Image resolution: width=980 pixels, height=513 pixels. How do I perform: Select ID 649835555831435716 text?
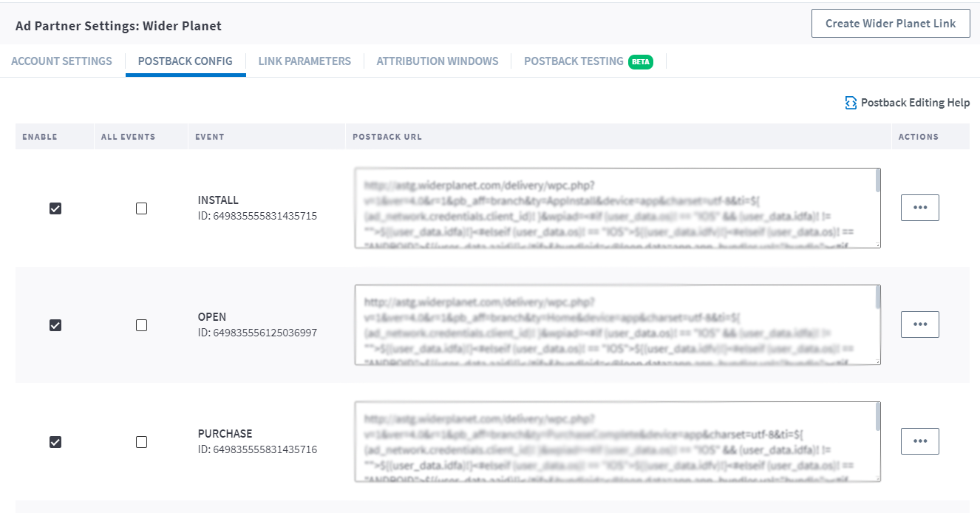[257, 449]
